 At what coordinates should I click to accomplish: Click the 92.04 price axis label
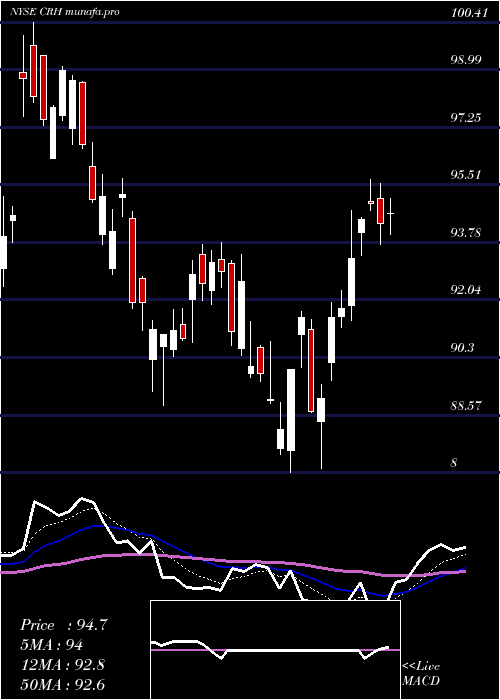pos(466,290)
